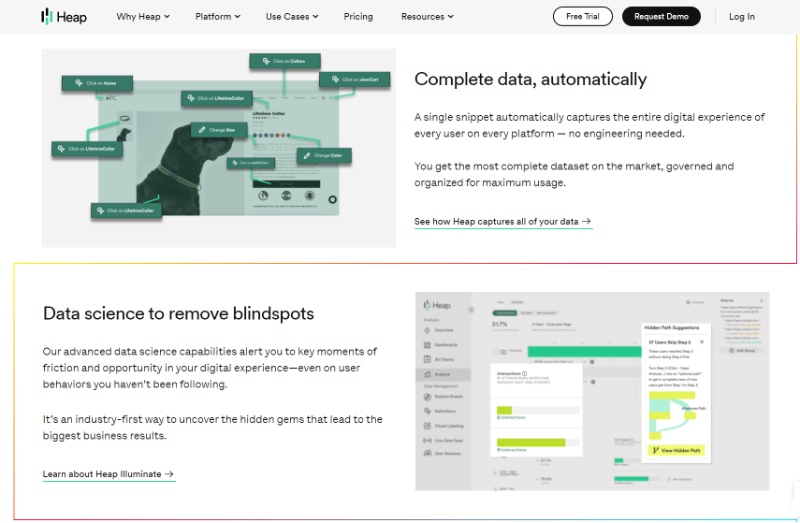Click the Visual Labeling sidebar icon
This screenshot has width=800, height=523.
coord(427,425)
